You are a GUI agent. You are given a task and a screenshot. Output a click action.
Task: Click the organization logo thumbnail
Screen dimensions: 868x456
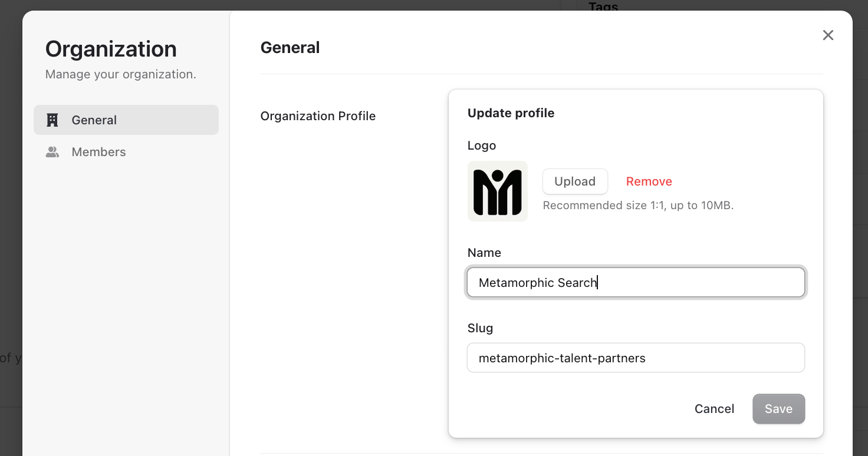[x=498, y=191]
